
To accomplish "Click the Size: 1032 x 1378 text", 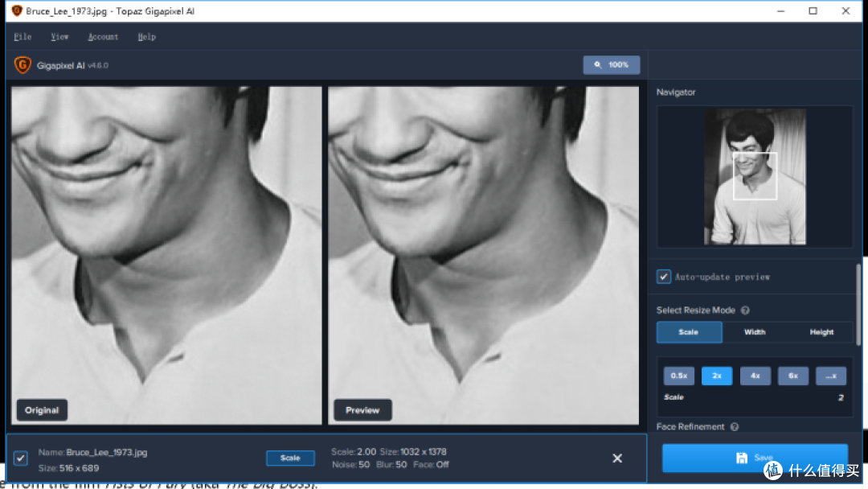I will (413, 451).
